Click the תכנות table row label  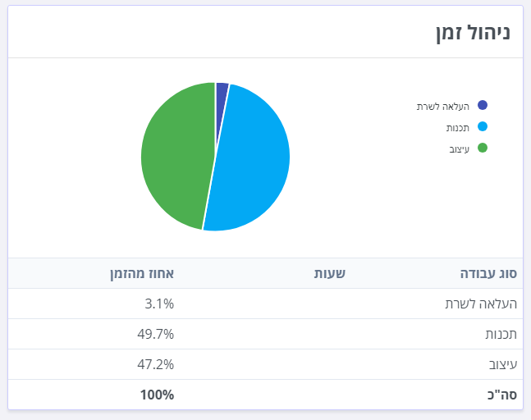[x=501, y=334]
